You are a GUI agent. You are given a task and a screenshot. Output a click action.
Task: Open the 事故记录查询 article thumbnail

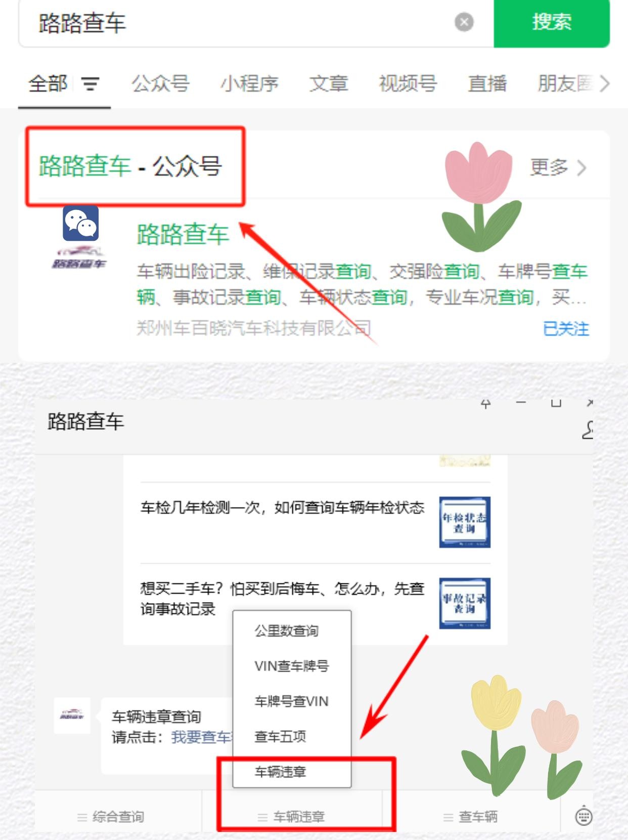465,603
